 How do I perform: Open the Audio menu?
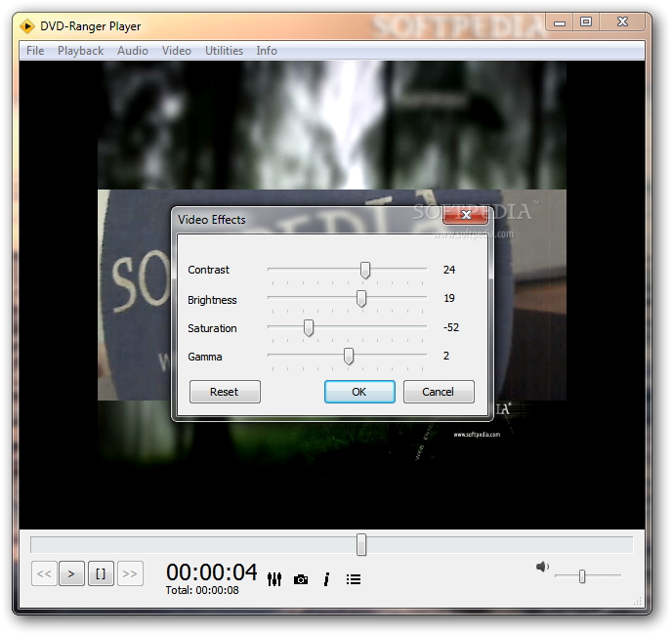tap(133, 51)
